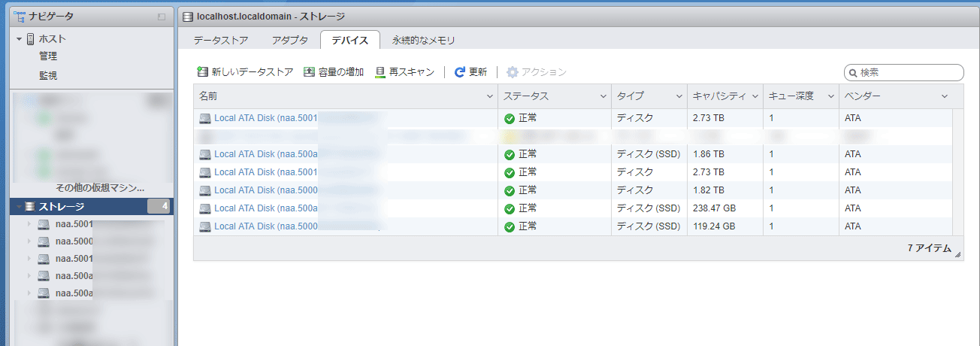Screen dimensions: 980x346
Task: Click storage window title icon
Action: (x=189, y=16)
